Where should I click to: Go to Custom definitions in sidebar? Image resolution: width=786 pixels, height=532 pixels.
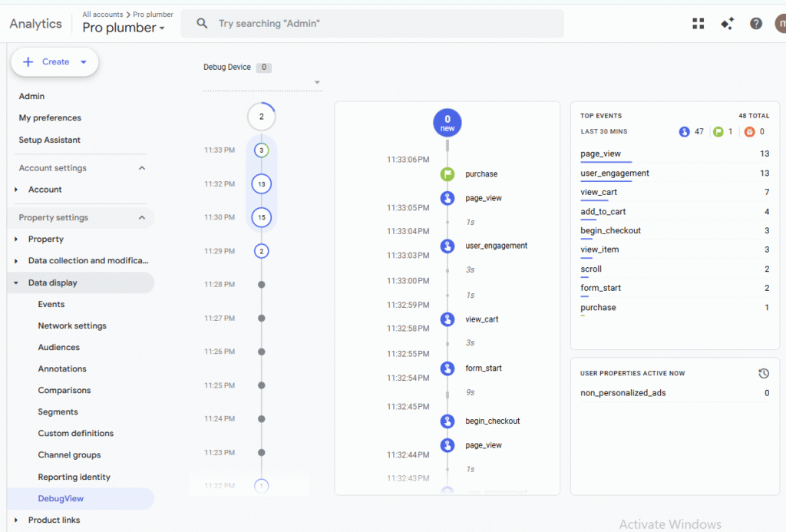click(76, 434)
